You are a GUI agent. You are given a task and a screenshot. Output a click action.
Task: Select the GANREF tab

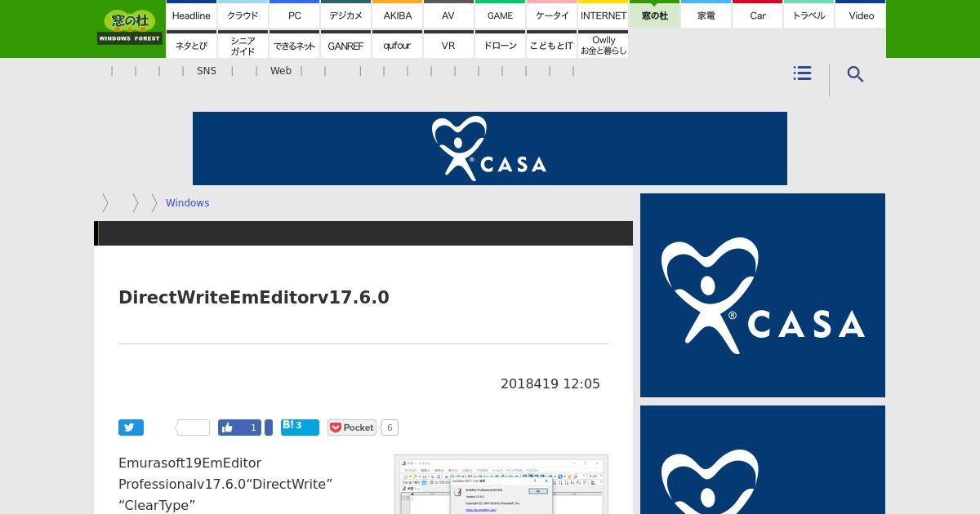345,45
